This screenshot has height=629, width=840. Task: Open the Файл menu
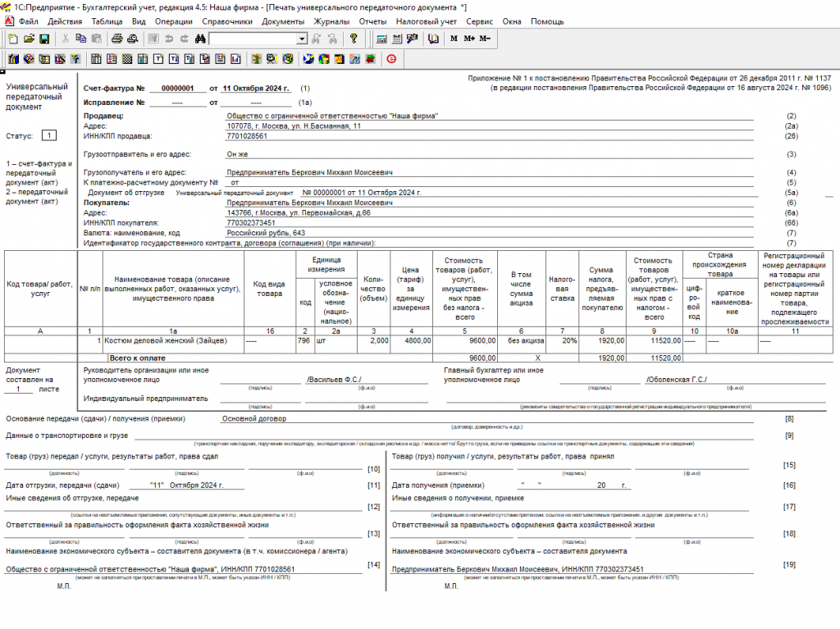29,21
